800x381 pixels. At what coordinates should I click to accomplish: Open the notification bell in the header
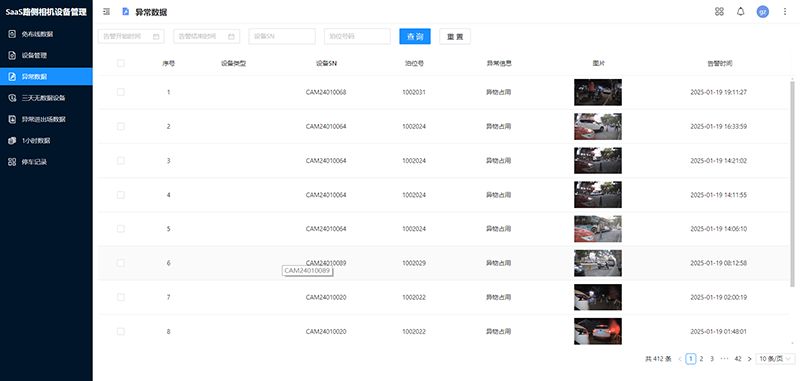(741, 12)
